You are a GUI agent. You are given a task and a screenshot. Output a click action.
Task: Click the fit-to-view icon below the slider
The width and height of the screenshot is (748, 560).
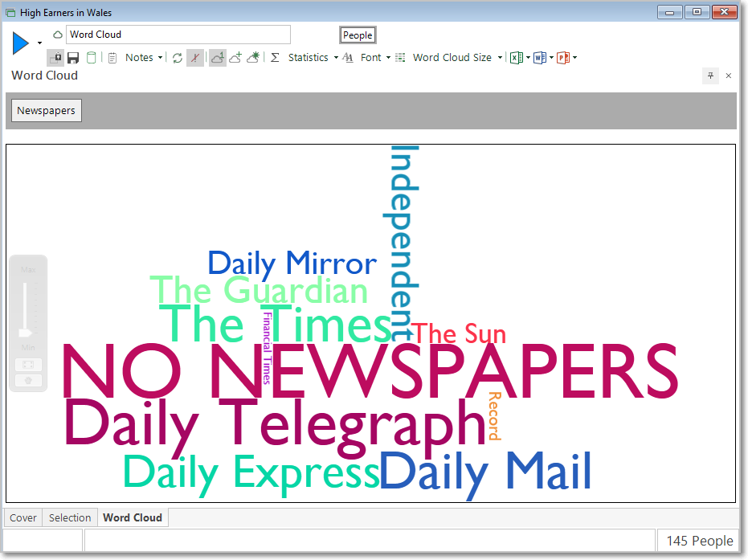(x=28, y=365)
